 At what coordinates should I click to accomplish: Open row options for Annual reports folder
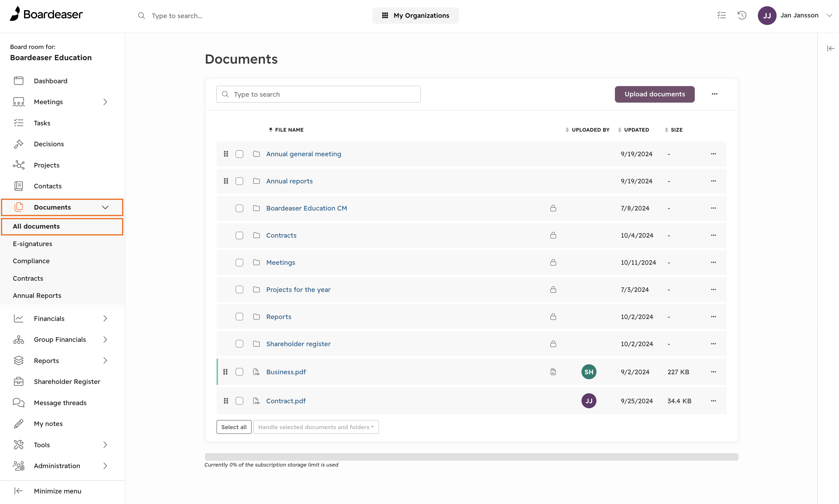click(x=713, y=181)
